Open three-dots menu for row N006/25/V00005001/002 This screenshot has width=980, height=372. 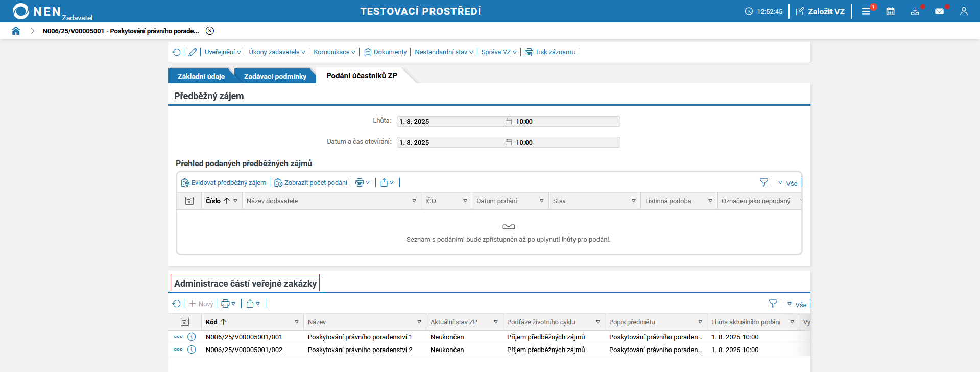pyautogui.click(x=178, y=350)
